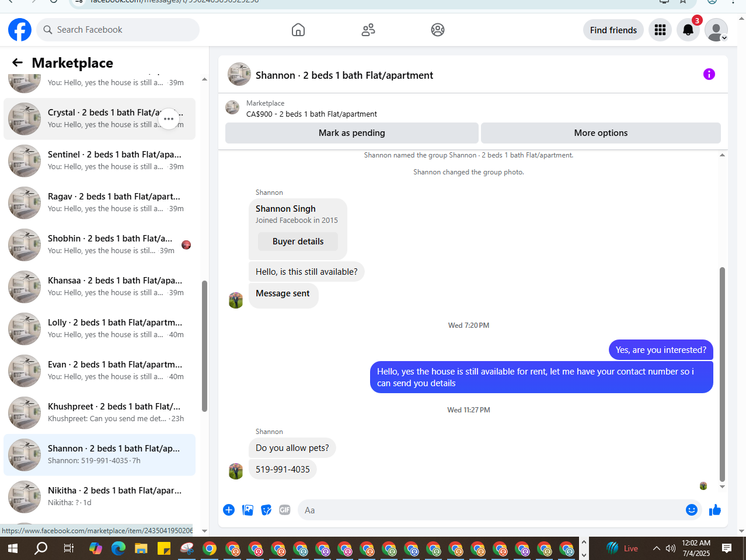Open the CA$900 Marketplace listing link
Screen dimensions: 746x560
pos(312,114)
